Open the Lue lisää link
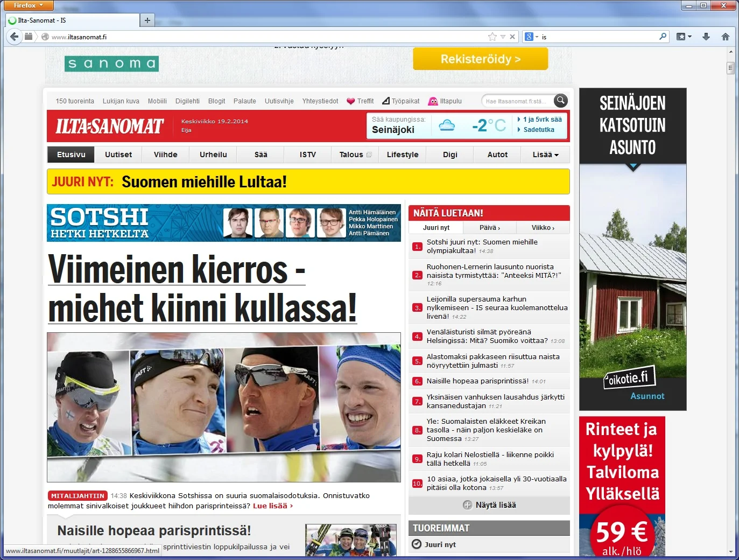This screenshot has width=739, height=560. coord(273,506)
